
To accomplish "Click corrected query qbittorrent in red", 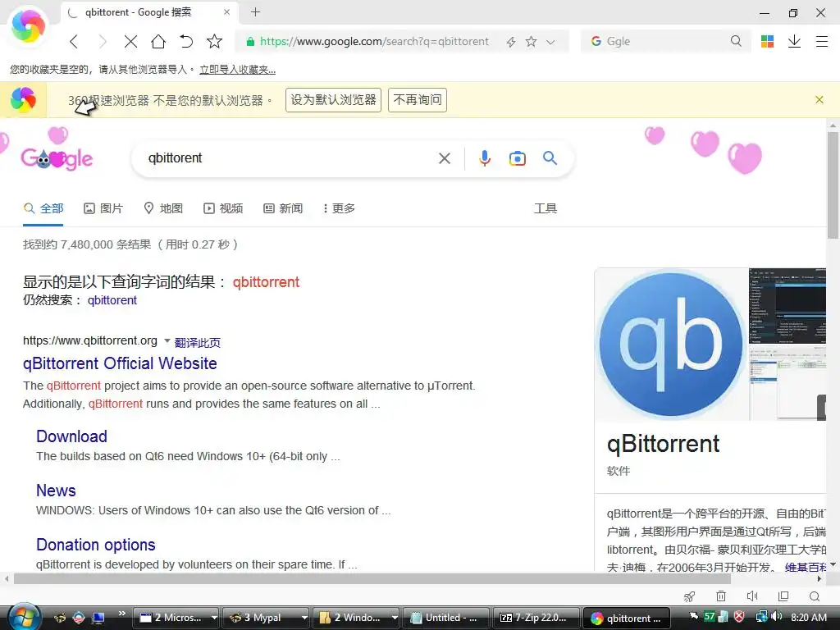I will click(266, 282).
